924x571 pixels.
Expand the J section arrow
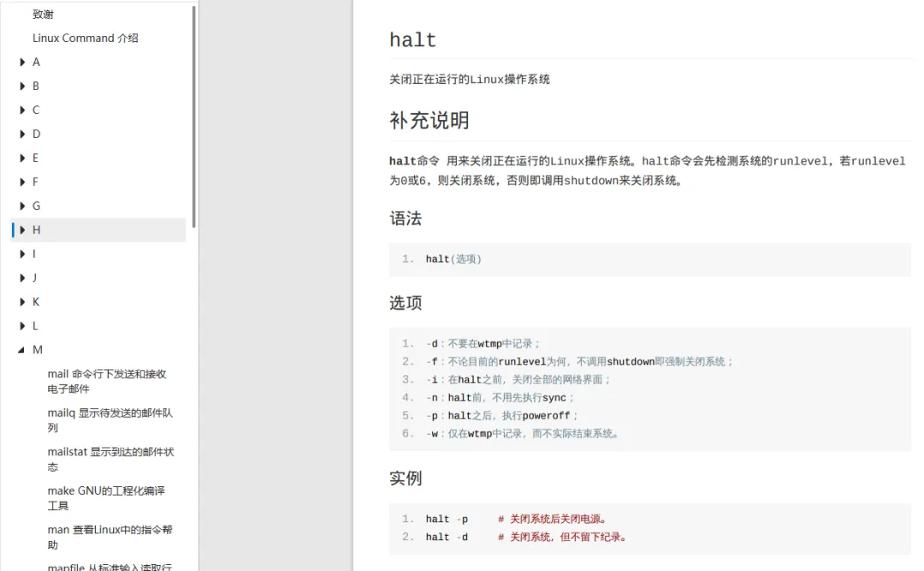tap(21, 278)
